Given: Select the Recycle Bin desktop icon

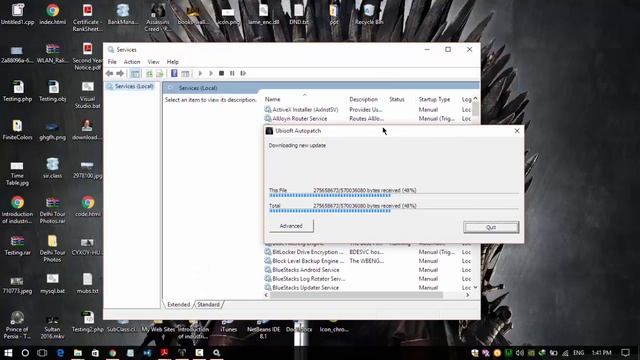Looking at the screenshot, I should coord(369,14).
